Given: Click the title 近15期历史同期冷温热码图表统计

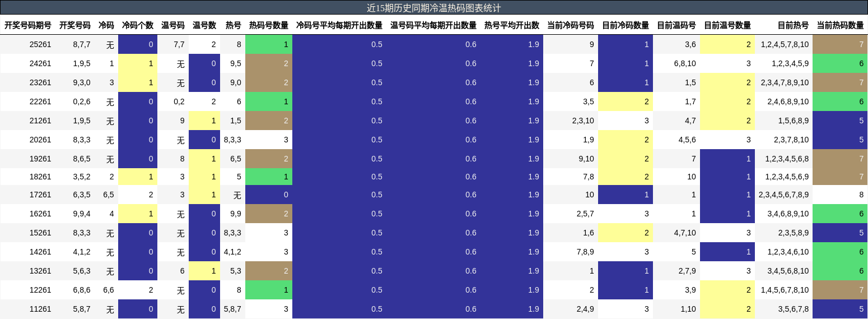Looking at the screenshot, I should pyautogui.click(x=434, y=8).
